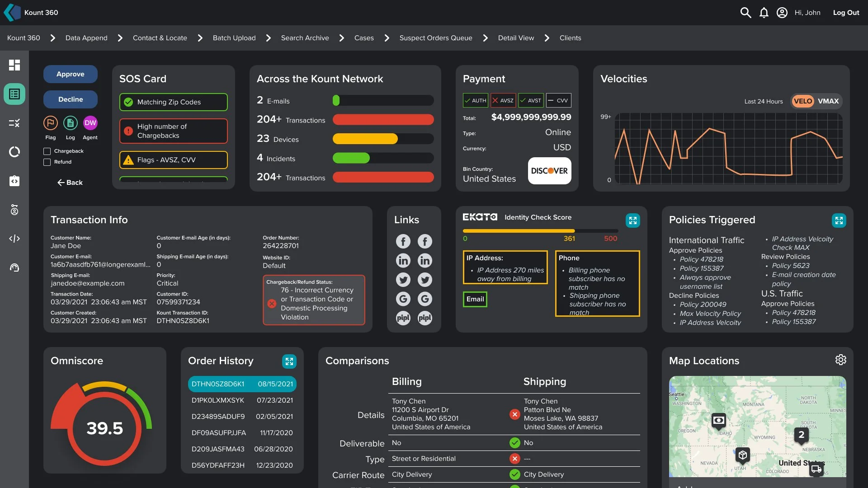The height and width of the screenshot is (488, 868).
Task: Toggle the CVV payment indicator
Action: pyautogui.click(x=559, y=100)
